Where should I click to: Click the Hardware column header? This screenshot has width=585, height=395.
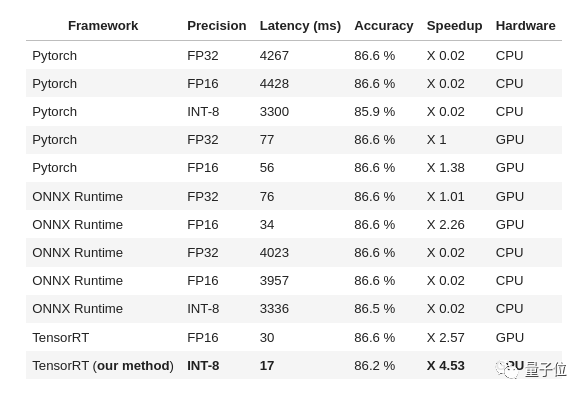tap(525, 26)
